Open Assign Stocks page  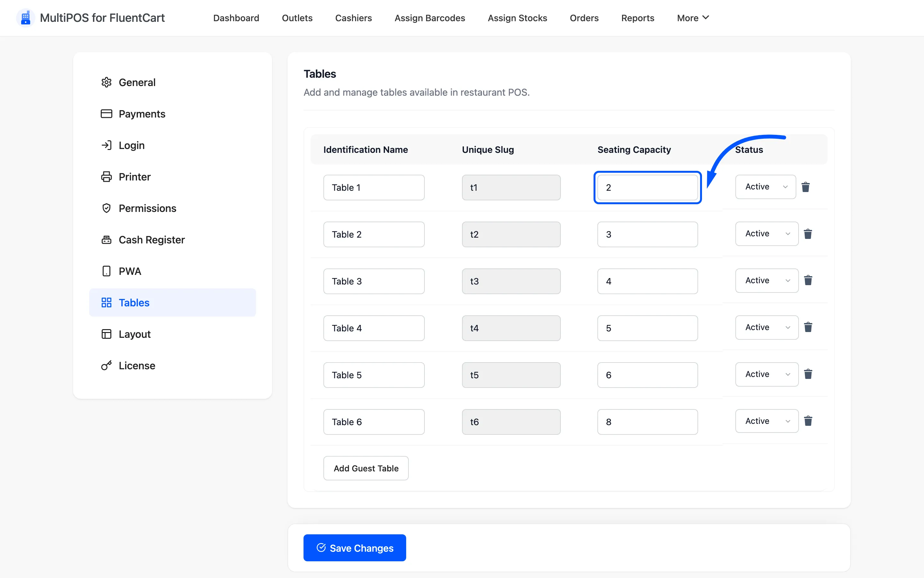518,18
